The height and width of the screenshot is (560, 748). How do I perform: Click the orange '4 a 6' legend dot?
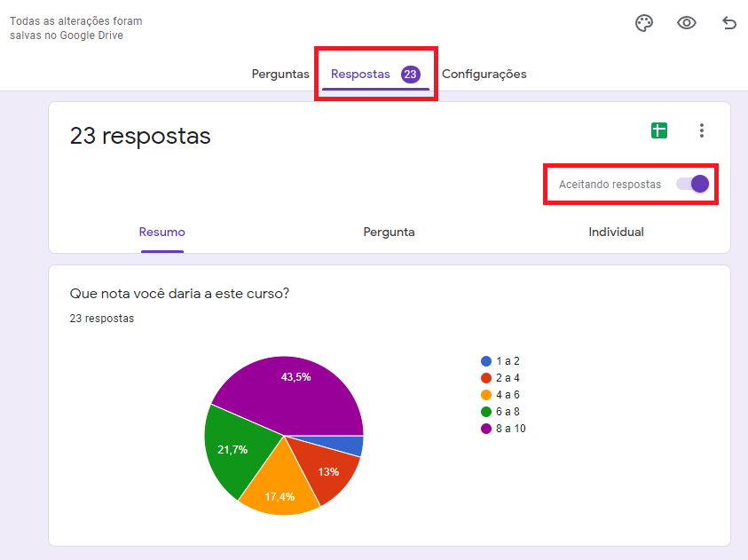click(x=486, y=395)
